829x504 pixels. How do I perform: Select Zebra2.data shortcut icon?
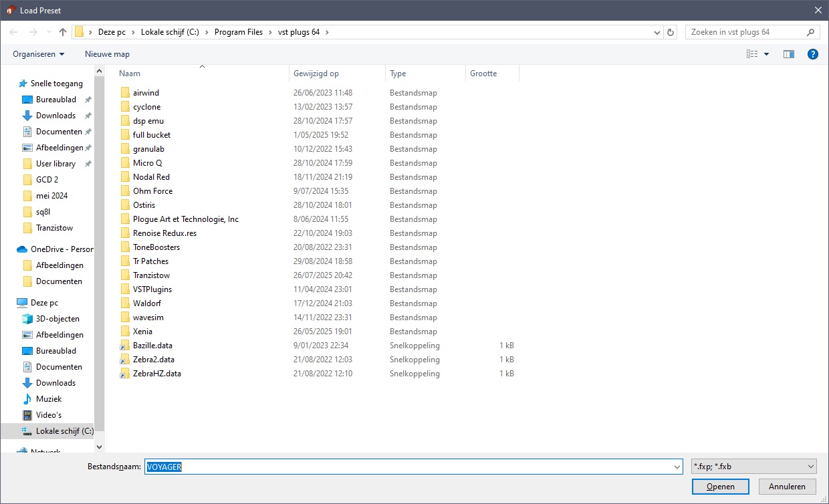(125, 360)
